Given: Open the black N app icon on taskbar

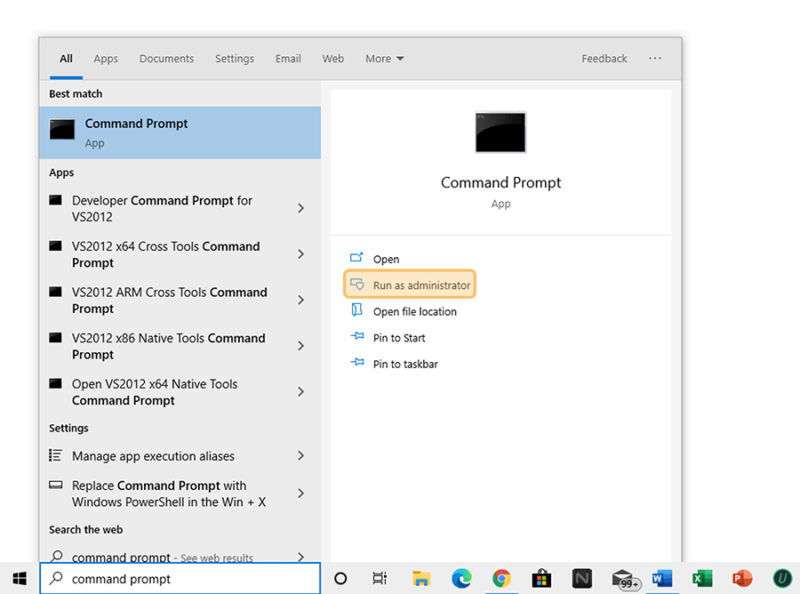Looking at the screenshot, I should (x=582, y=578).
